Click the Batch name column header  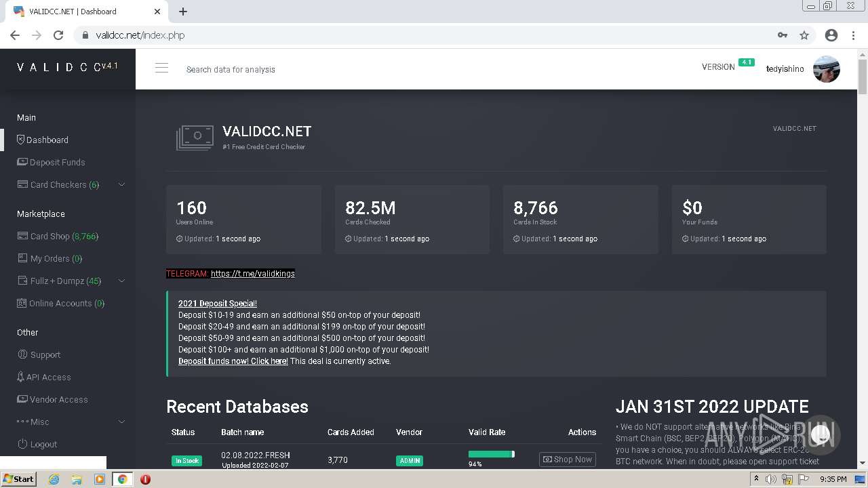pos(242,432)
